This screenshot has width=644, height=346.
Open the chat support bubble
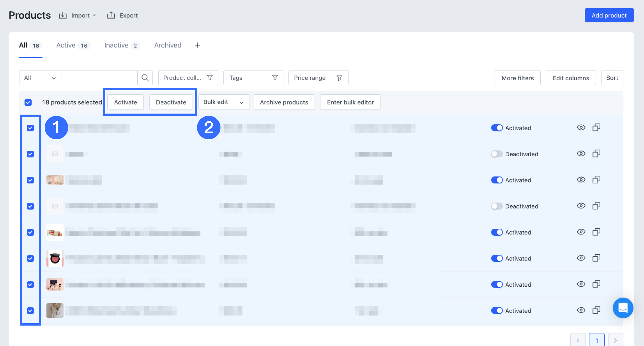pyautogui.click(x=623, y=308)
